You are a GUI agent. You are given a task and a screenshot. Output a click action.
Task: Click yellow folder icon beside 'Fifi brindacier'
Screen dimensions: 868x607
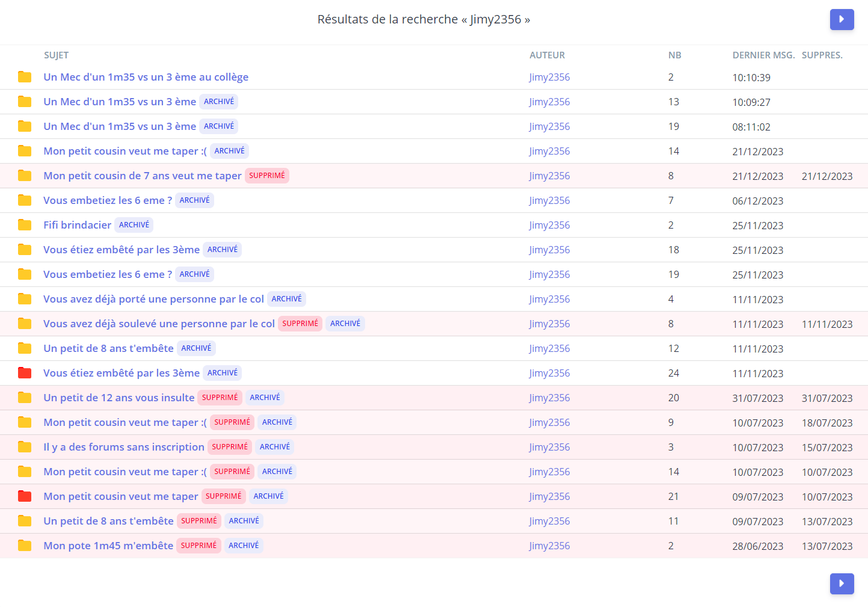25,225
